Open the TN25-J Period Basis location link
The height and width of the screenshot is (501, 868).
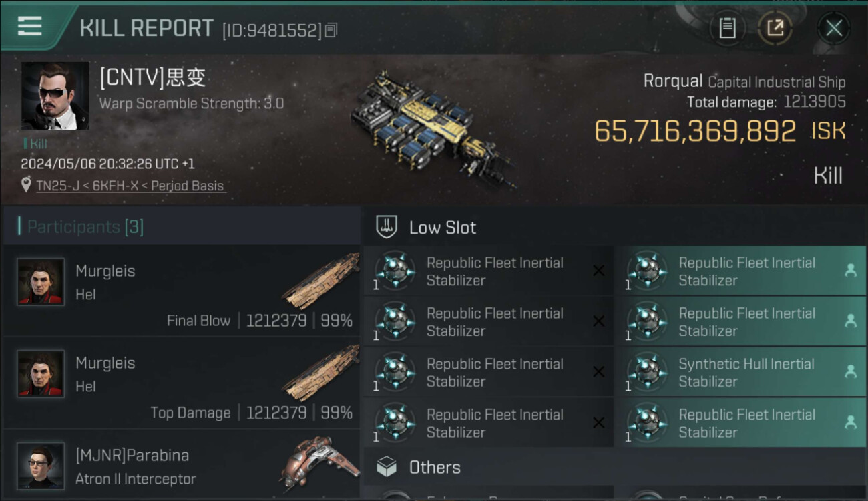(x=130, y=186)
